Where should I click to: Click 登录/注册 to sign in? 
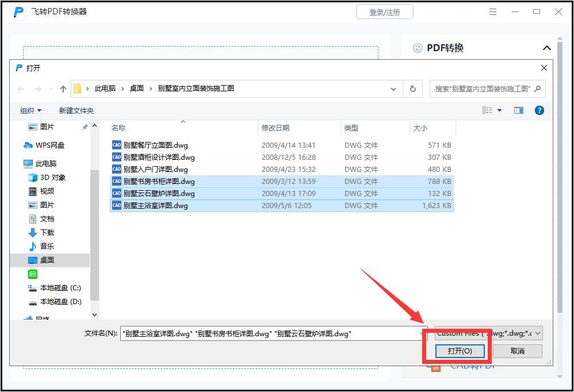click(x=384, y=11)
